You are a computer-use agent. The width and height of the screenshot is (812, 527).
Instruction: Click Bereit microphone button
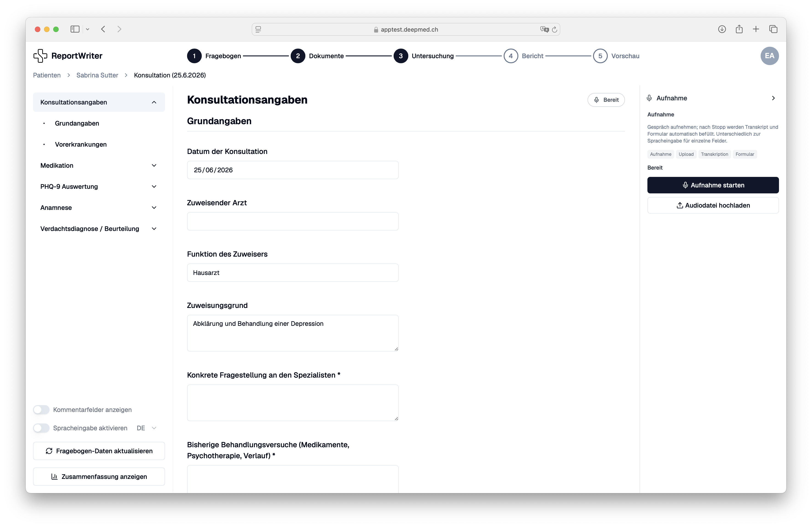click(606, 100)
